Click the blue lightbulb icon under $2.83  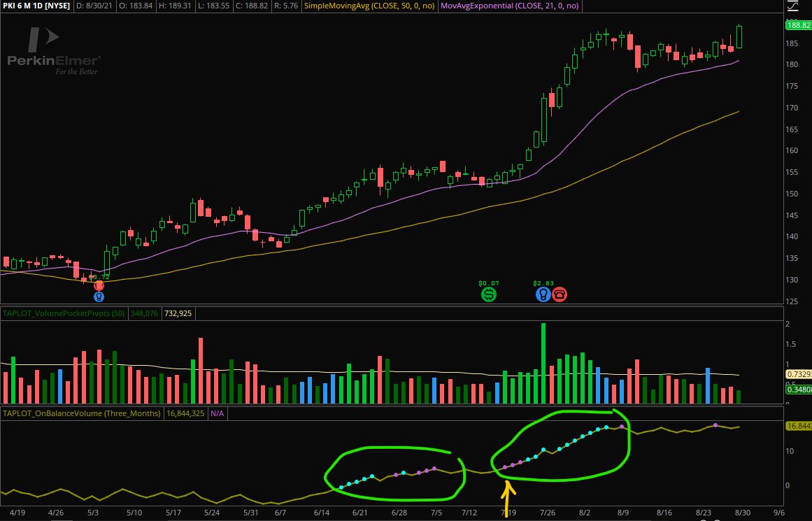tap(543, 294)
